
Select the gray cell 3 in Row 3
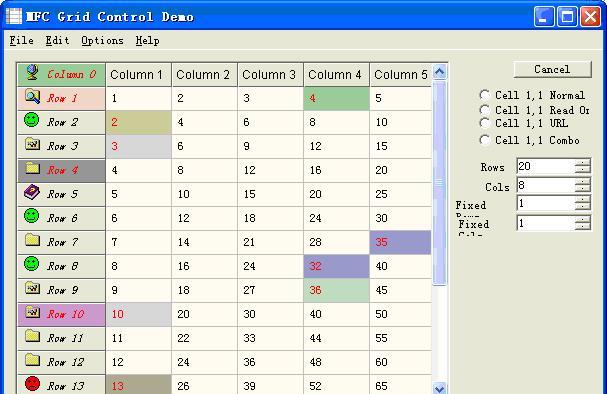click(x=139, y=147)
